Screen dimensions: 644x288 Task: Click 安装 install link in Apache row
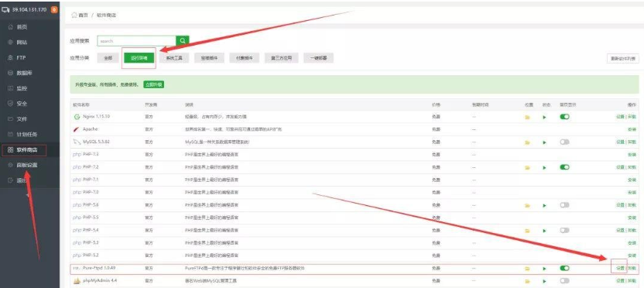coord(632,129)
